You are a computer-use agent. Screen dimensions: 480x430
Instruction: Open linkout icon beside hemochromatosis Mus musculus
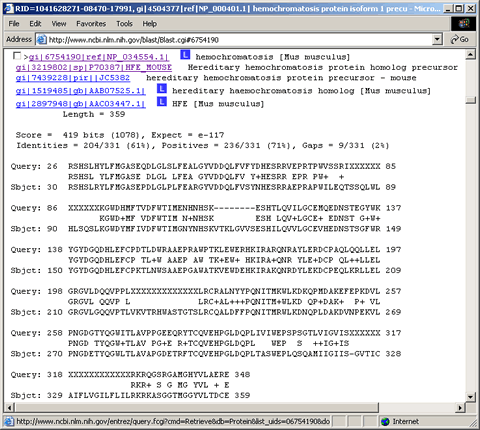pyautogui.click(x=185, y=55)
